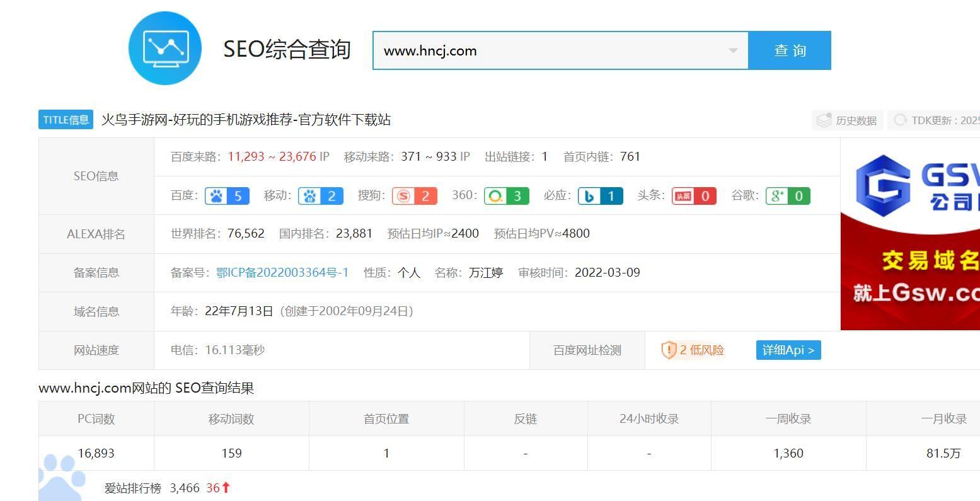Image resolution: width=980 pixels, height=501 pixels.
Task: Click the 一周收录 value 1,360
Action: pos(788,453)
